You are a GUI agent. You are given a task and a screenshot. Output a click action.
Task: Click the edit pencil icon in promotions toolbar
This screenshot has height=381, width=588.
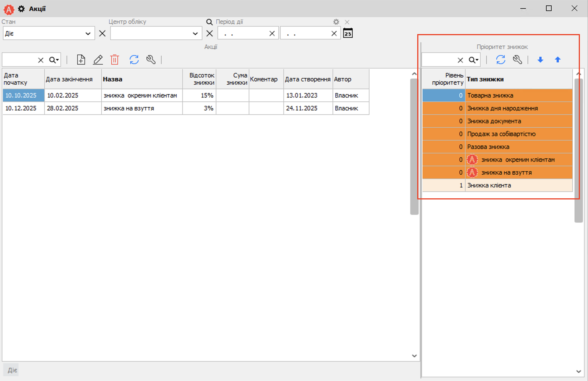(x=98, y=60)
